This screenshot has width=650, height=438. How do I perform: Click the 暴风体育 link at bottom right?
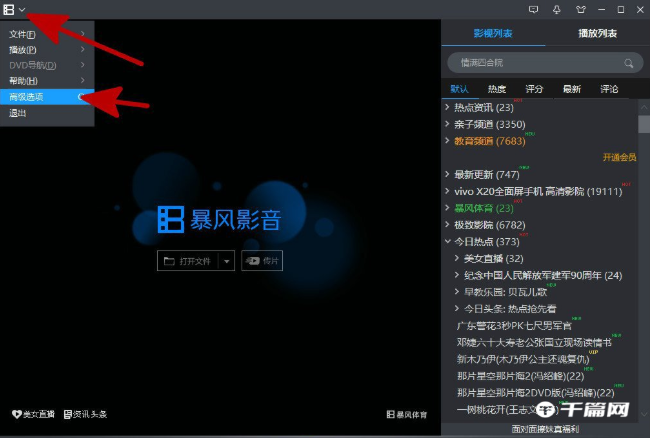(x=407, y=414)
